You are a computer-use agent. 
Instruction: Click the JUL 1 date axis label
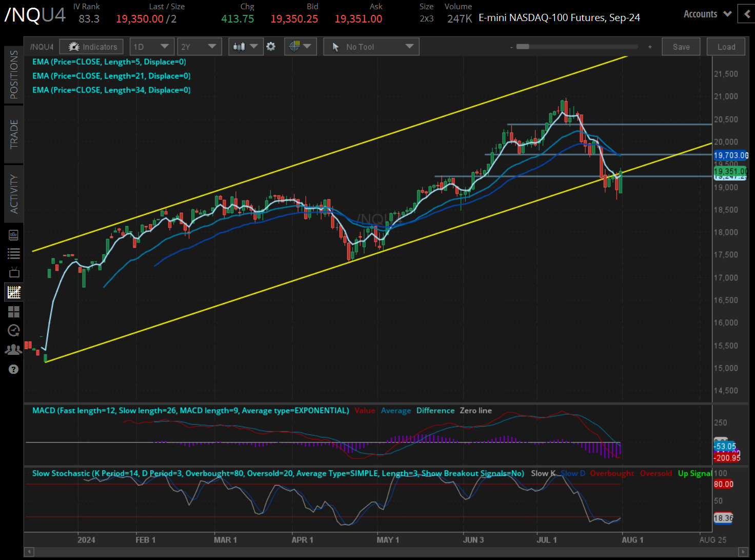point(547,540)
